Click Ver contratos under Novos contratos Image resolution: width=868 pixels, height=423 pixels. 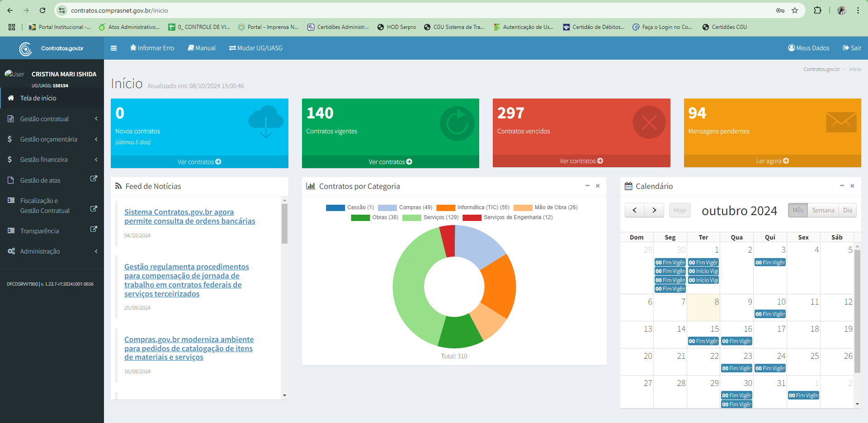coord(199,162)
